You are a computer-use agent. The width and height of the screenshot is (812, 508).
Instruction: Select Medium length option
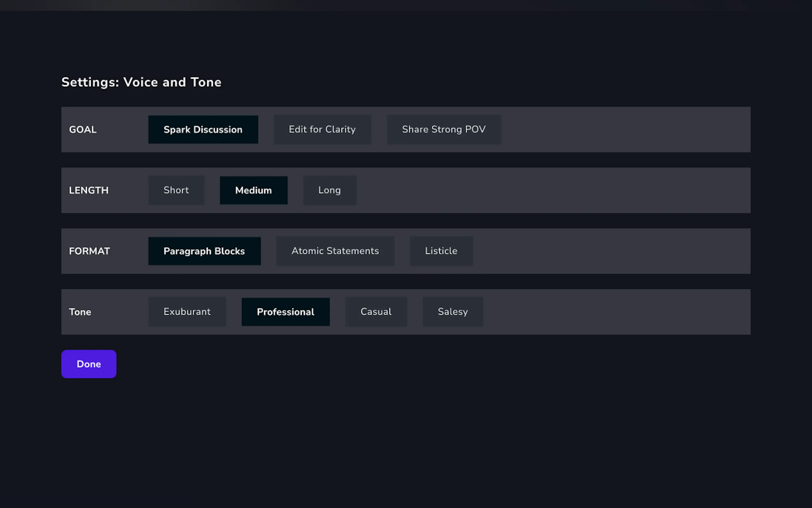(x=254, y=190)
